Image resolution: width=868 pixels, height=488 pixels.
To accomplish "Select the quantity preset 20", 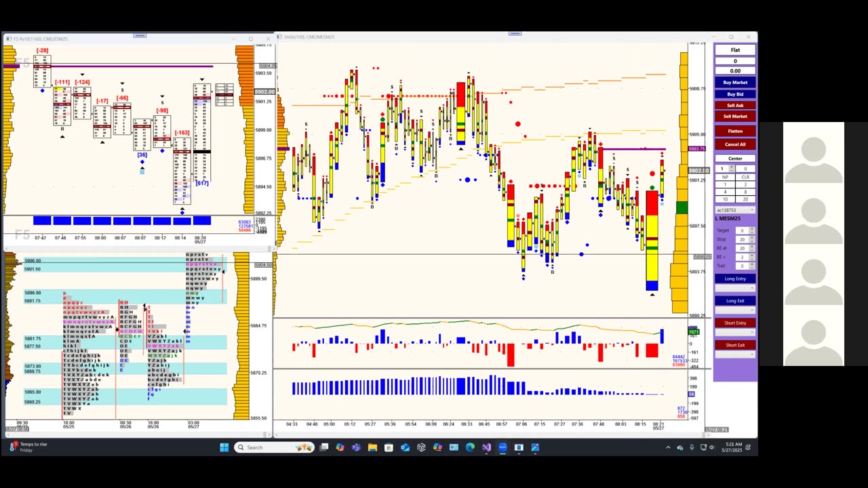I will click(x=745, y=199).
